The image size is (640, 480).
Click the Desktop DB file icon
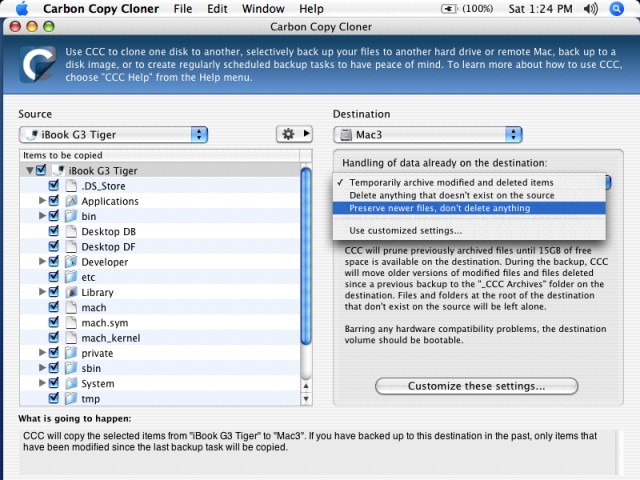pyautogui.click(x=71, y=231)
